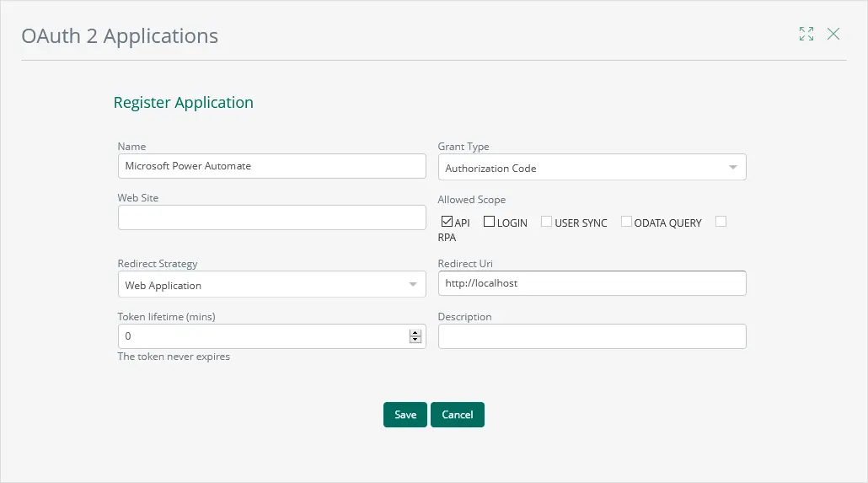
Task: Open the Grant Type dropdown
Action: 592,167
